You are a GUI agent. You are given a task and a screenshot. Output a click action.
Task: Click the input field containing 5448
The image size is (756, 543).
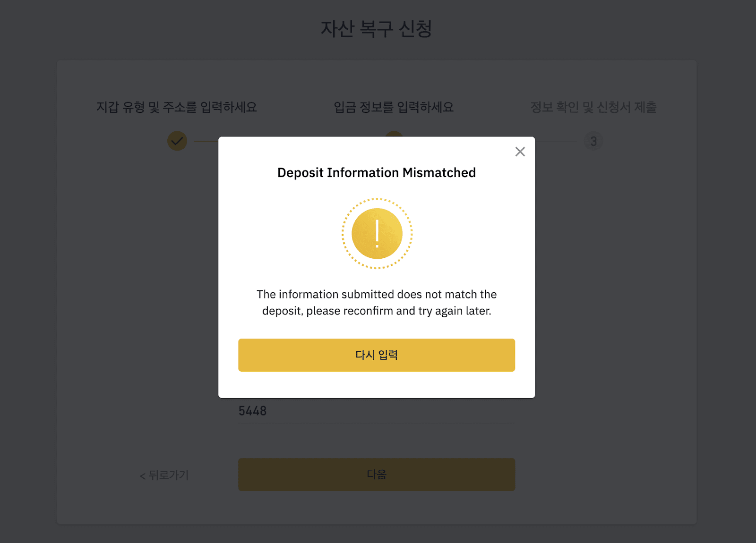coord(377,411)
